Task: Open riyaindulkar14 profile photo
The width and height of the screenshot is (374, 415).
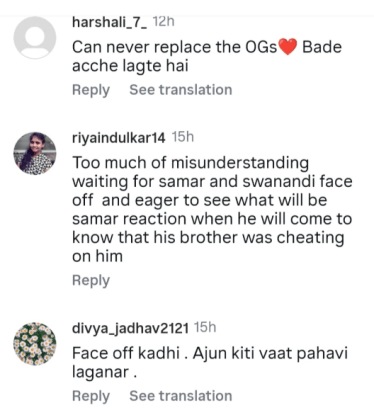Action: pyautogui.click(x=35, y=153)
